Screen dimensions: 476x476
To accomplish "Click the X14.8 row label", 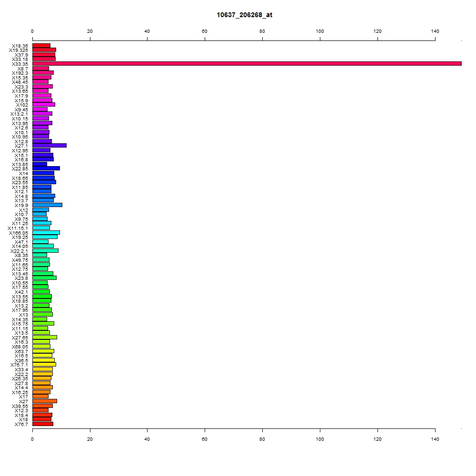I will (21, 197).
